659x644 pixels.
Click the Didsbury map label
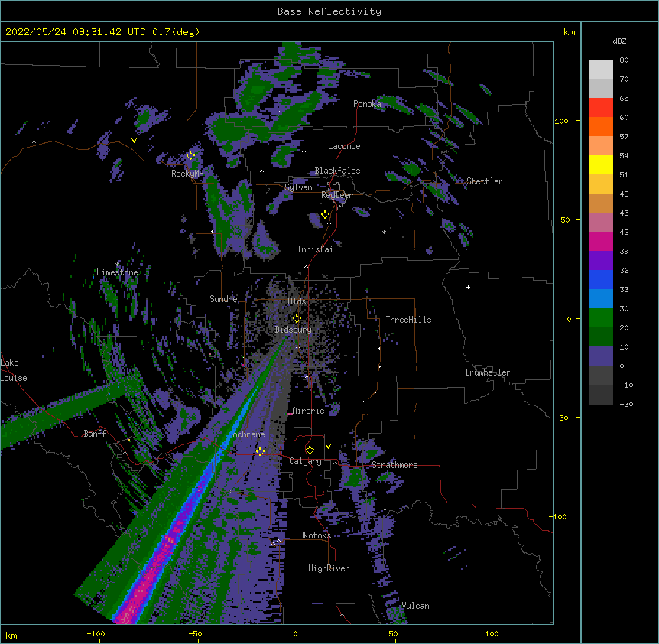tap(294, 330)
